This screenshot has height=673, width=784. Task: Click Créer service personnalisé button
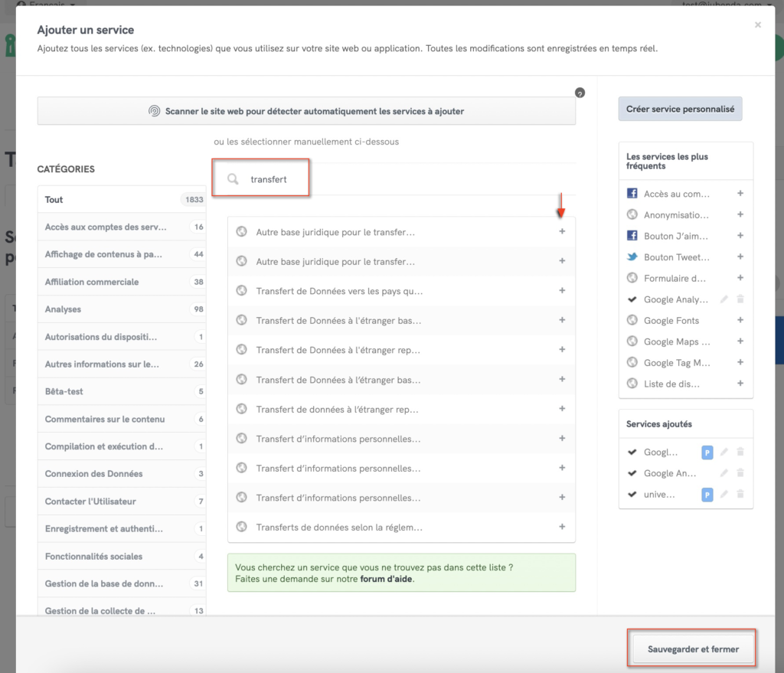coord(680,109)
